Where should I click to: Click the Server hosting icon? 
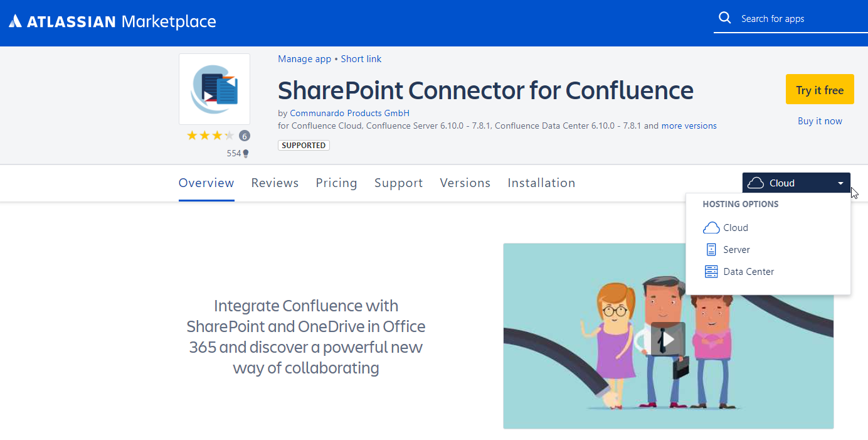[711, 250]
